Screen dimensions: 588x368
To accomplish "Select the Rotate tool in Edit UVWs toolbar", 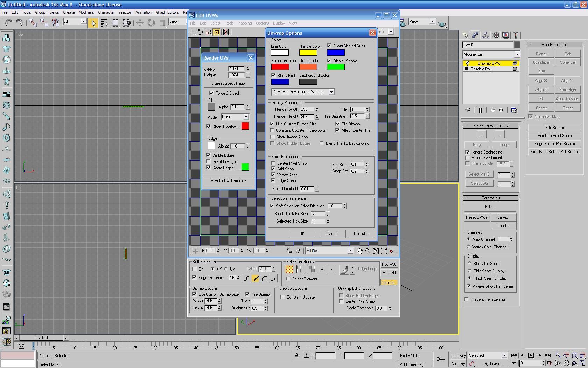I will click(200, 32).
